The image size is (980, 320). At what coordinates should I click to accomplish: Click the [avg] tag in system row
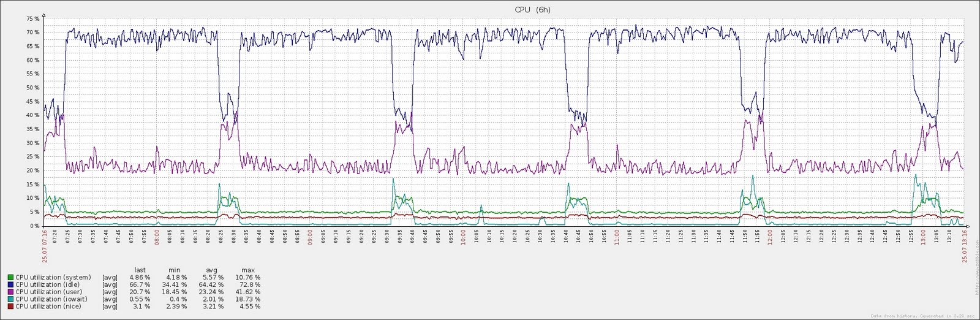[x=110, y=278]
